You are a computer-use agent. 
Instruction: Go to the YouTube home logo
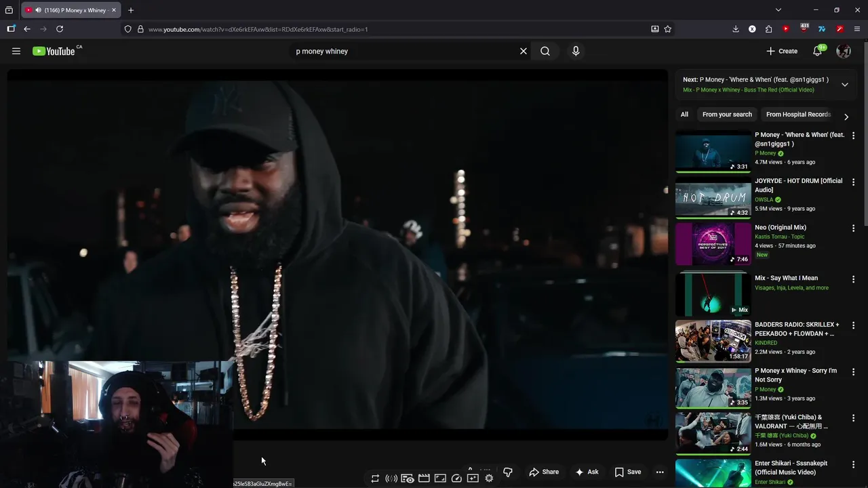[54, 51]
